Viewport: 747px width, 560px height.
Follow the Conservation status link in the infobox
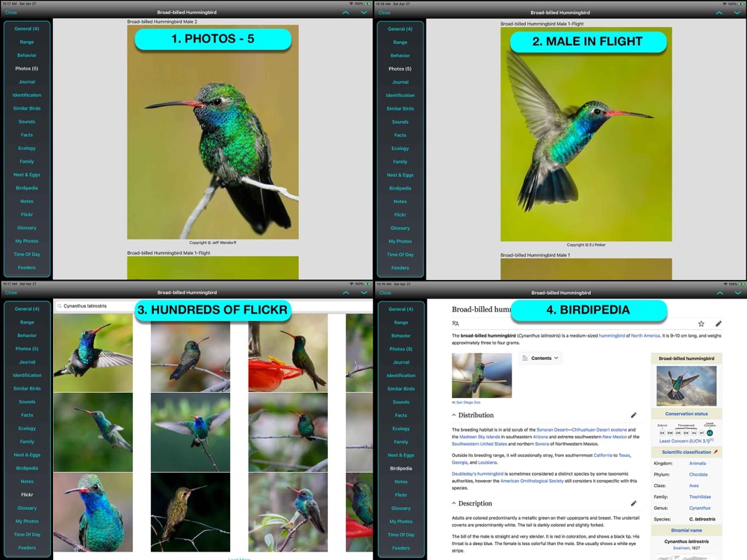click(686, 414)
